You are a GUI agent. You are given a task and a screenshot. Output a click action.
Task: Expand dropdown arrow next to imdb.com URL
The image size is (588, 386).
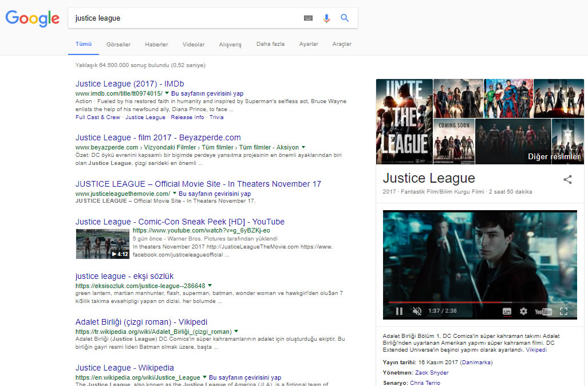[x=167, y=93]
